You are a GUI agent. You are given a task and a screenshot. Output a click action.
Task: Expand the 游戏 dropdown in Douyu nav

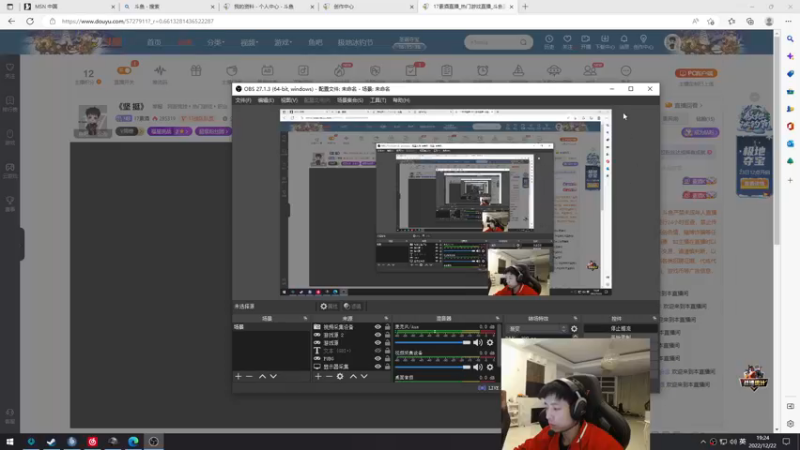283,42
